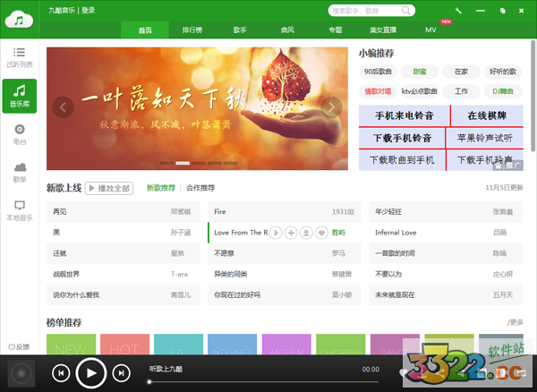Favorite Love From The R heart icon
537x392 pixels.
click(x=321, y=233)
